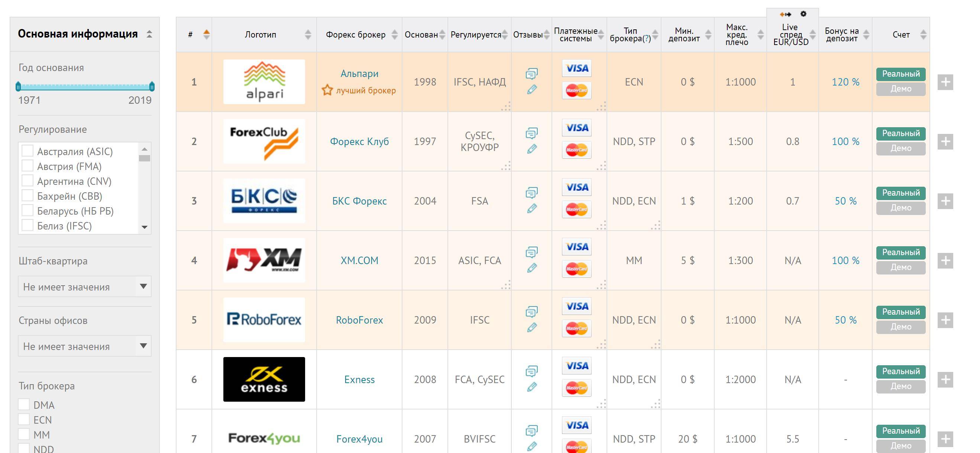
Task: Open the Alpari logo thumbnail
Action: (264, 82)
